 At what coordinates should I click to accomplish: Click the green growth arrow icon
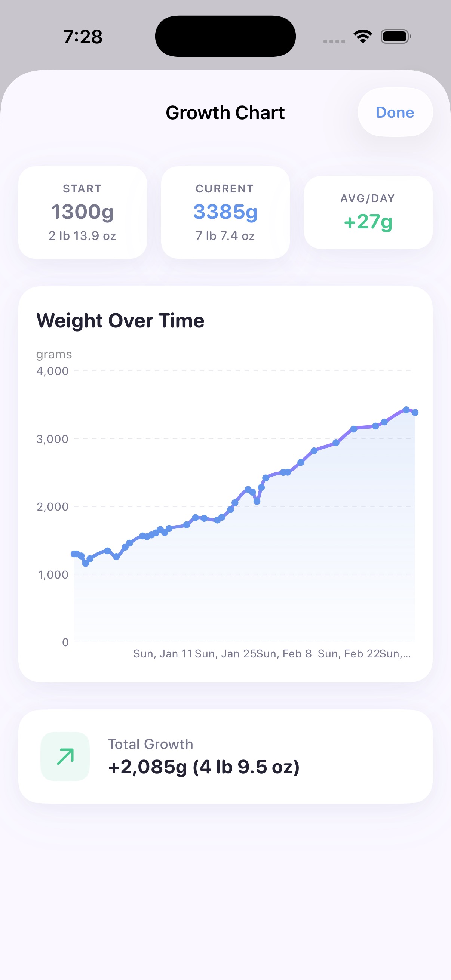(x=65, y=756)
